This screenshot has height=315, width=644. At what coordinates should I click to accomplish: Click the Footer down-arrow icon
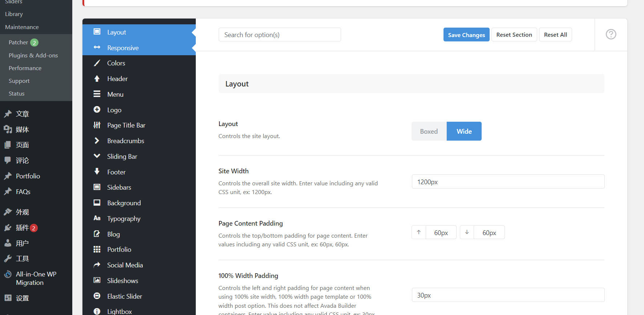[x=97, y=171]
